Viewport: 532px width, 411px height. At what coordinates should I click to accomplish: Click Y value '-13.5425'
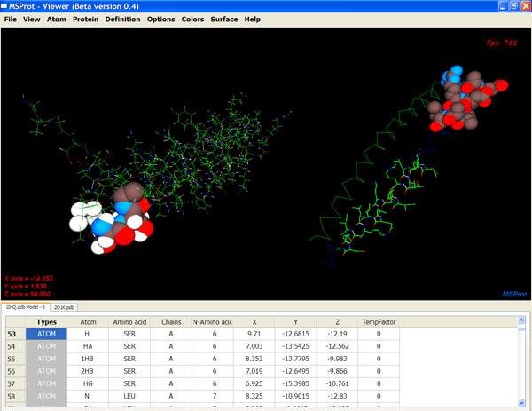[295, 346]
